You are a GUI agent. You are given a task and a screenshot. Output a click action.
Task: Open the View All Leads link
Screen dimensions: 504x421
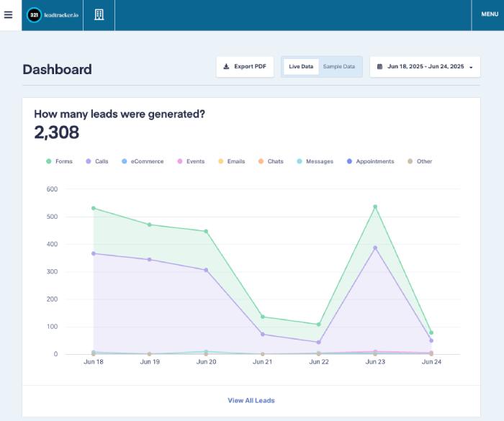[251, 400]
